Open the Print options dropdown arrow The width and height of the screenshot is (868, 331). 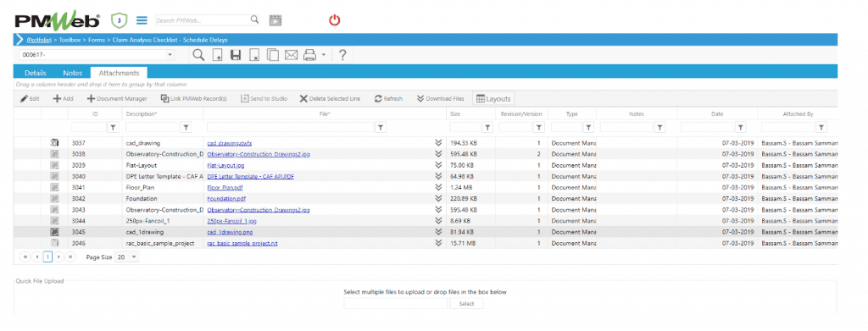click(323, 55)
